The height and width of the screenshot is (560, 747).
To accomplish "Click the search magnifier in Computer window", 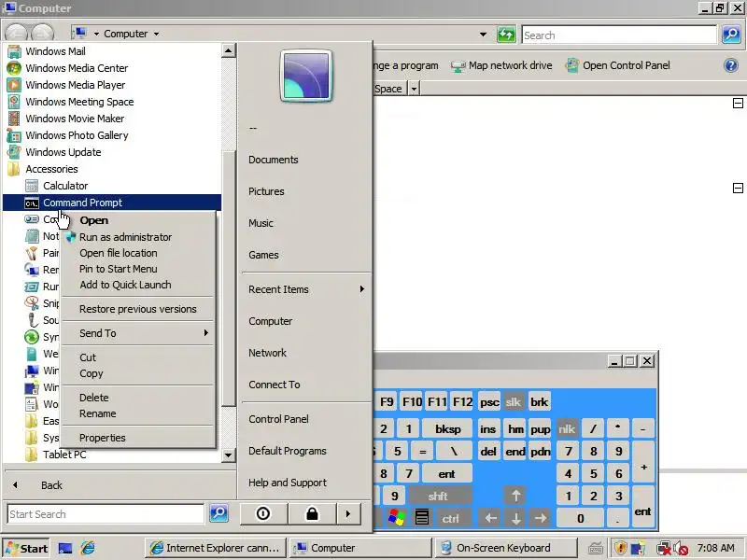I will [x=731, y=35].
